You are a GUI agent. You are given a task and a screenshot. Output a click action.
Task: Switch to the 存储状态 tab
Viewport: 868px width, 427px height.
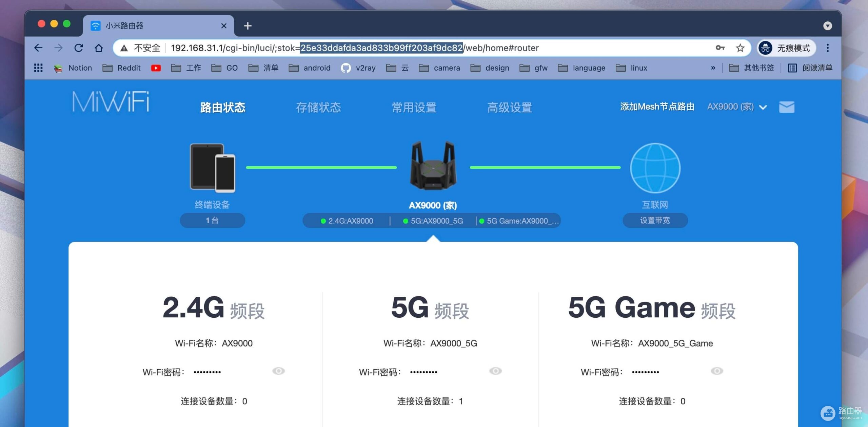tap(318, 107)
